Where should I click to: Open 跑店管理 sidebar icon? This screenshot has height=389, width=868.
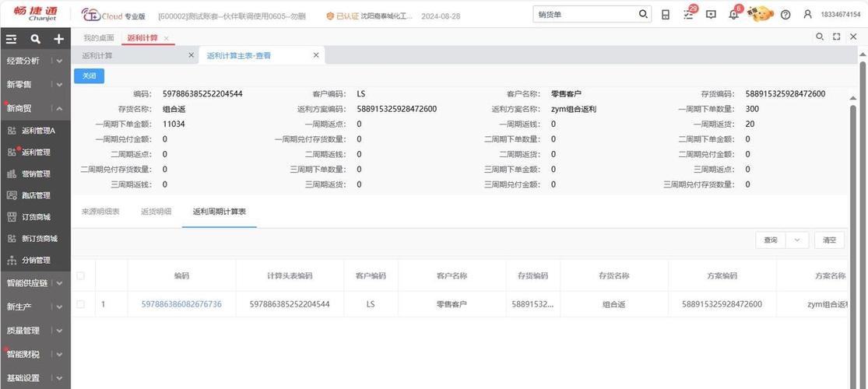[12, 195]
